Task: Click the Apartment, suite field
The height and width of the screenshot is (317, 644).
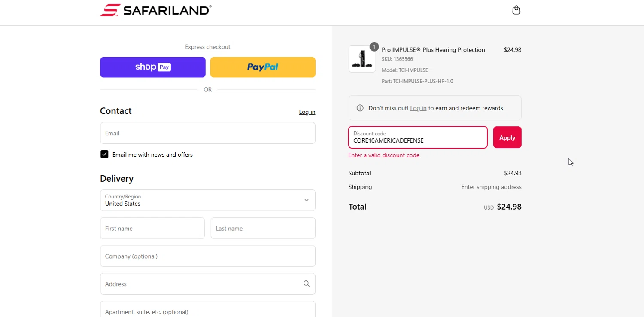Action: coord(208,311)
